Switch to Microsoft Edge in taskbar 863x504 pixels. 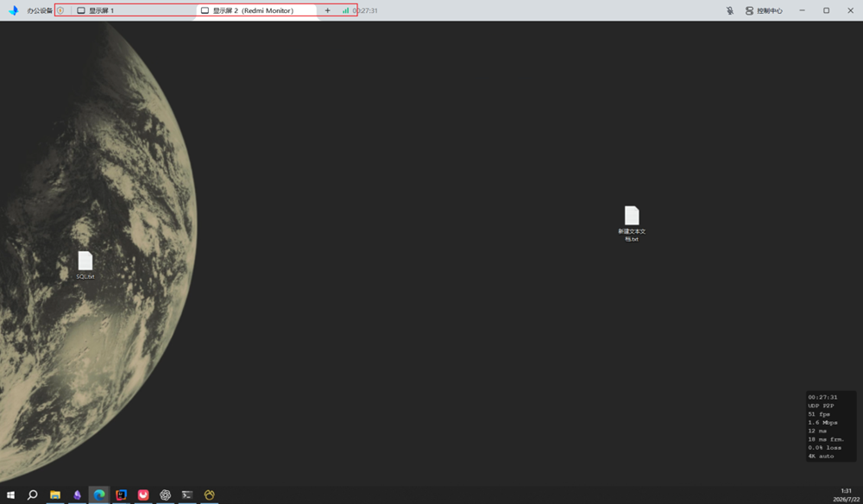pos(99,495)
